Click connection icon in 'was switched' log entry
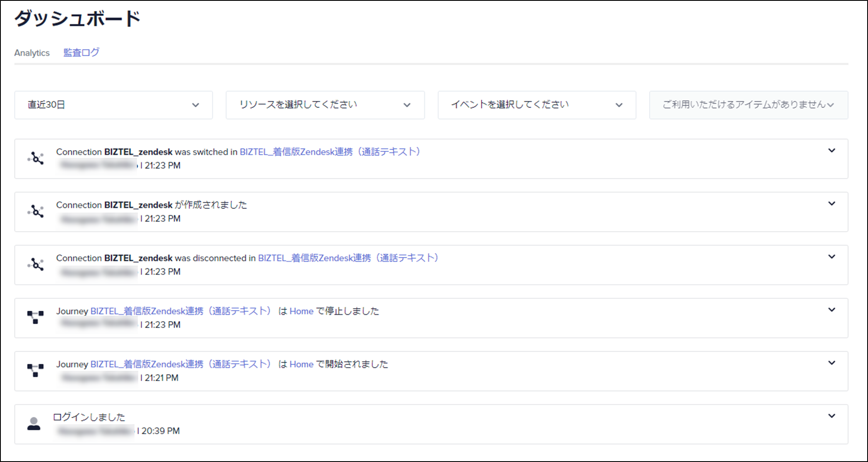 (x=36, y=158)
